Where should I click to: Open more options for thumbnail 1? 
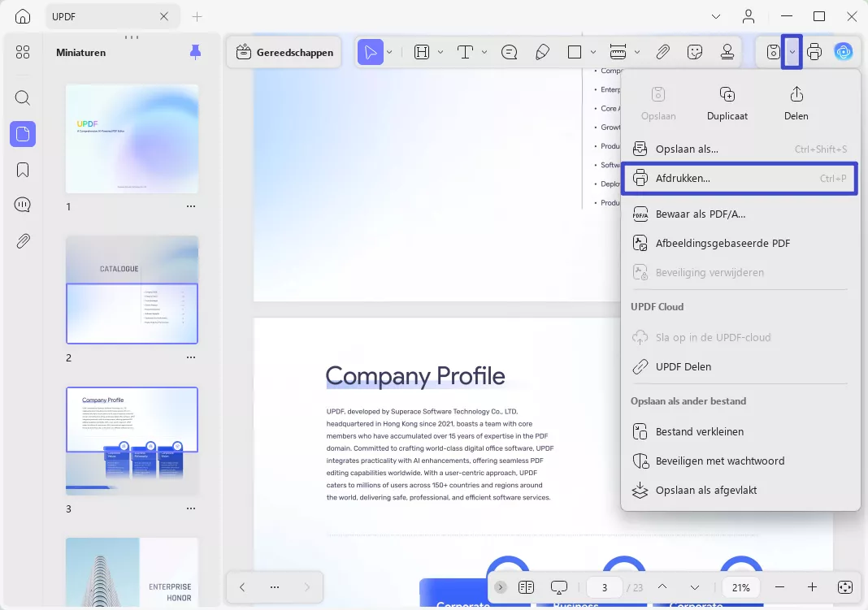[x=191, y=206]
